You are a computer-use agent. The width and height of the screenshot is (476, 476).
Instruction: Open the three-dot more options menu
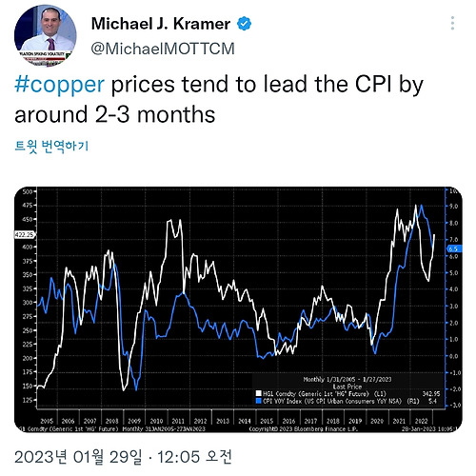pyautogui.click(x=452, y=23)
